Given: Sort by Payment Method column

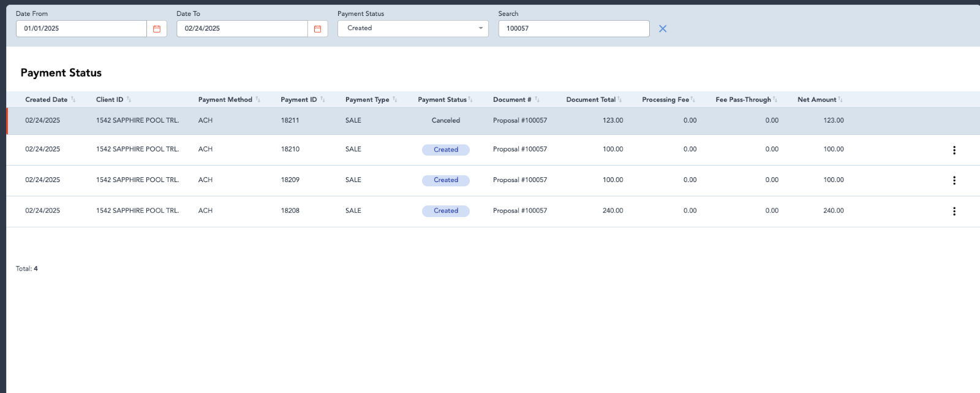Looking at the screenshot, I should (230, 100).
